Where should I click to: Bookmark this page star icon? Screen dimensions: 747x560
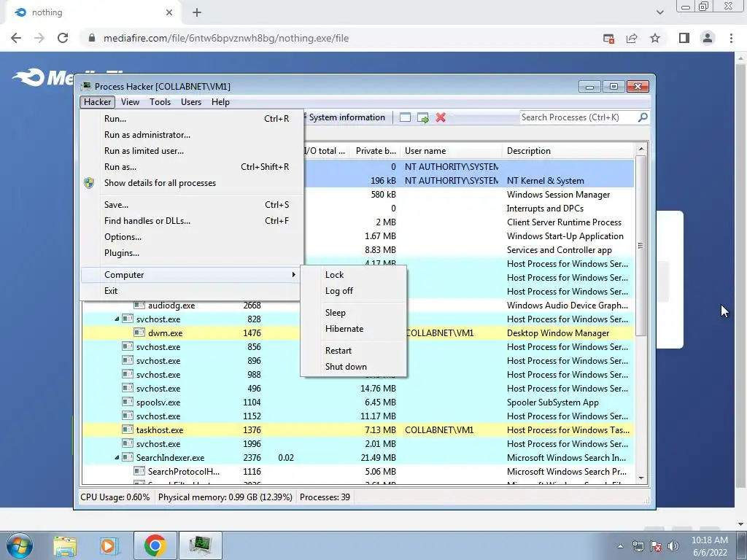(655, 38)
